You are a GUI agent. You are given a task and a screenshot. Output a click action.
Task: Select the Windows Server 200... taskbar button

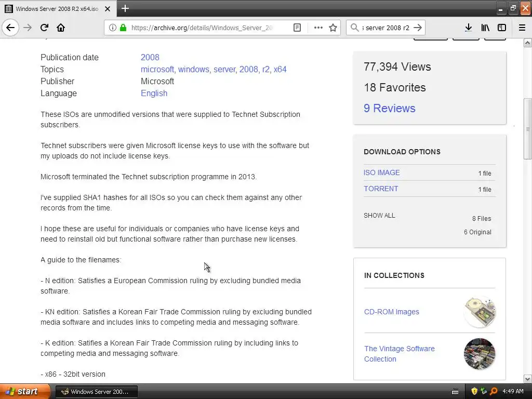point(96,392)
